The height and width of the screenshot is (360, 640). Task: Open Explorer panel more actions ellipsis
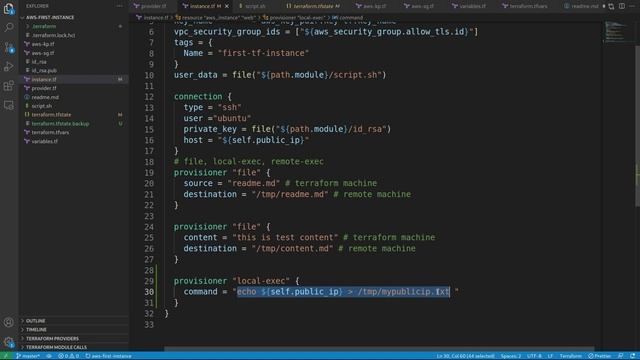(x=119, y=6)
